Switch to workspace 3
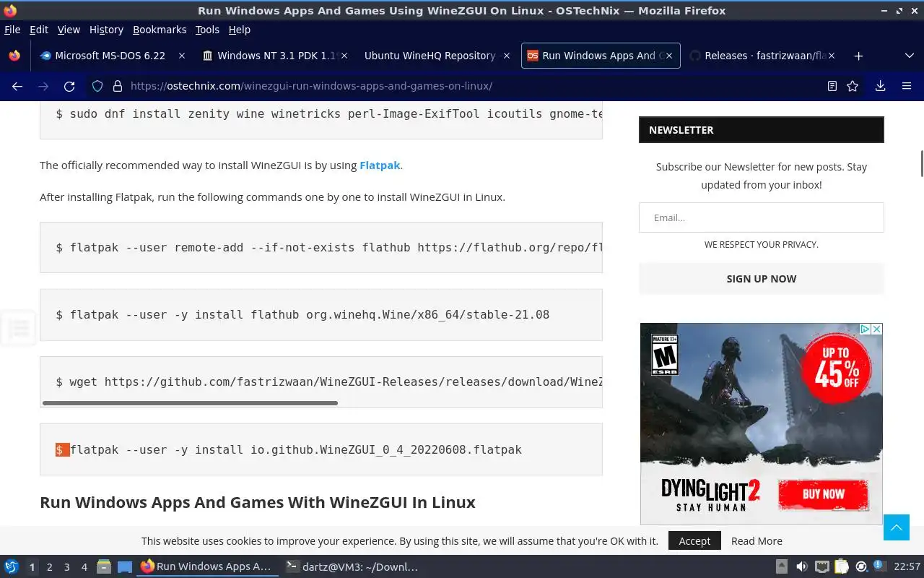924x578 pixels. [66, 567]
